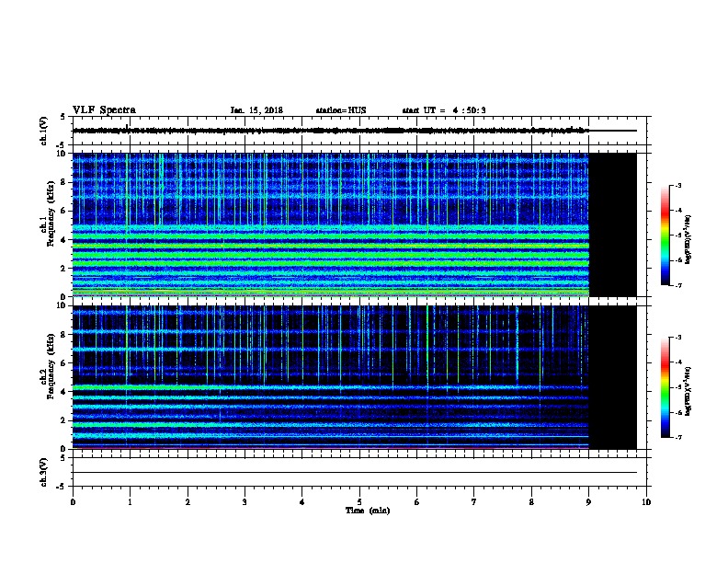
Task: Click time axis tick label "4"
Action: tap(301, 502)
